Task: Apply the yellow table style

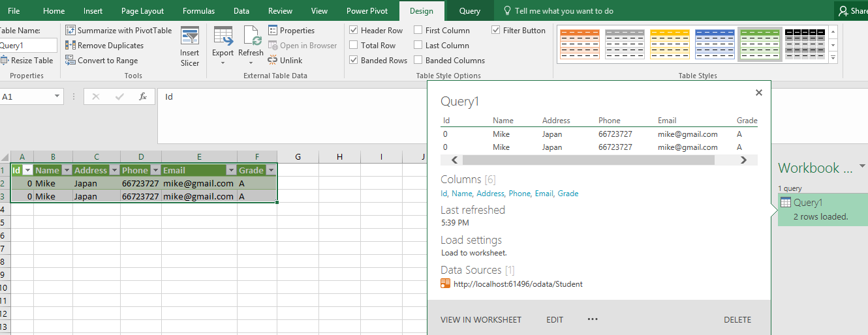Action: click(670, 44)
